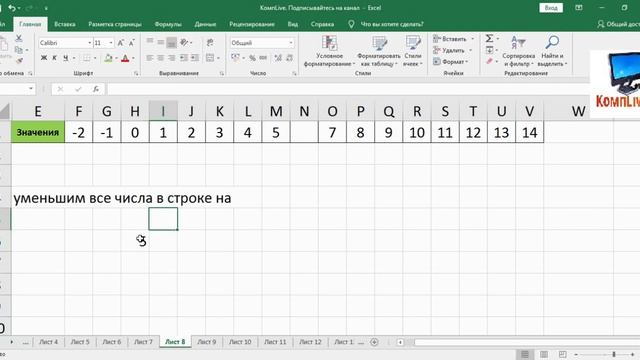Click the Copy icon in clipboard group
Screen dimensions: 640x360
(18, 50)
